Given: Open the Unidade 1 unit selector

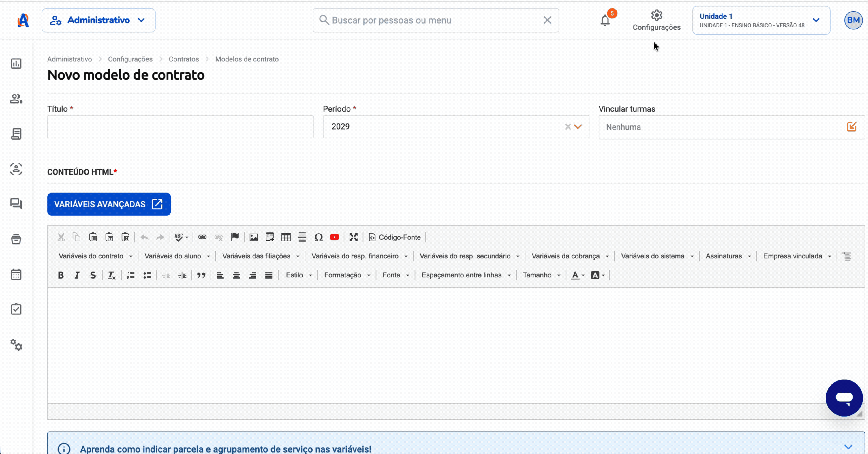Looking at the screenshot, I should click(761, 20).
